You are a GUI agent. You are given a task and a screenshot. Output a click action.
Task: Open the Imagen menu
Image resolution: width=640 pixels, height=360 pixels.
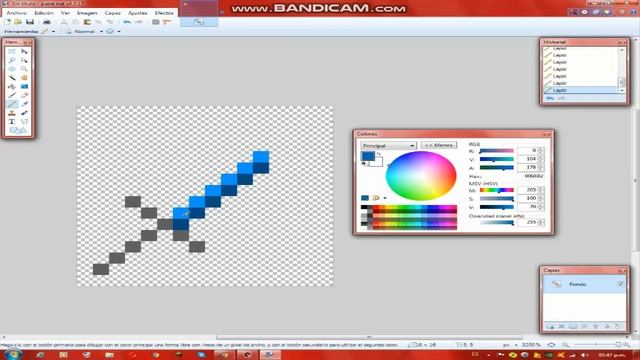point(87,13)
